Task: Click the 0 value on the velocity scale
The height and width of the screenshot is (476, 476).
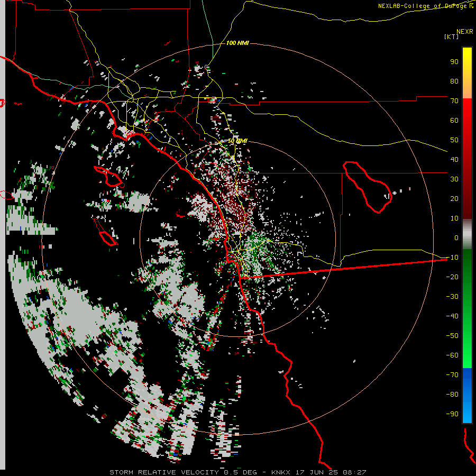Action: point(456,237)
